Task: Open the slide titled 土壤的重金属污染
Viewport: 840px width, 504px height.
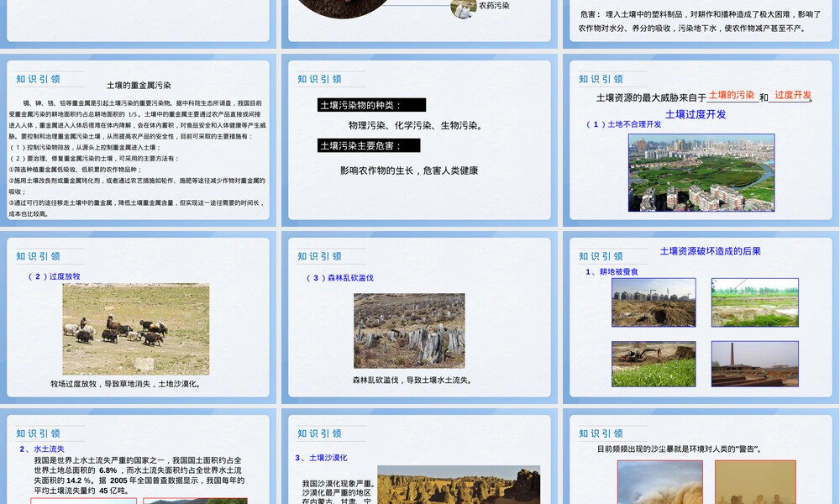Action: tap(138, 139)
